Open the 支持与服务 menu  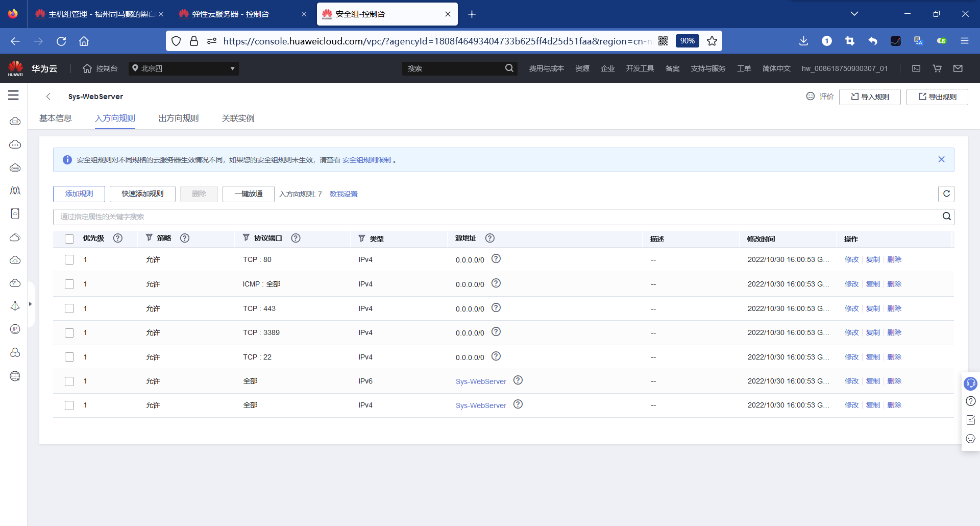pos(708,68)
